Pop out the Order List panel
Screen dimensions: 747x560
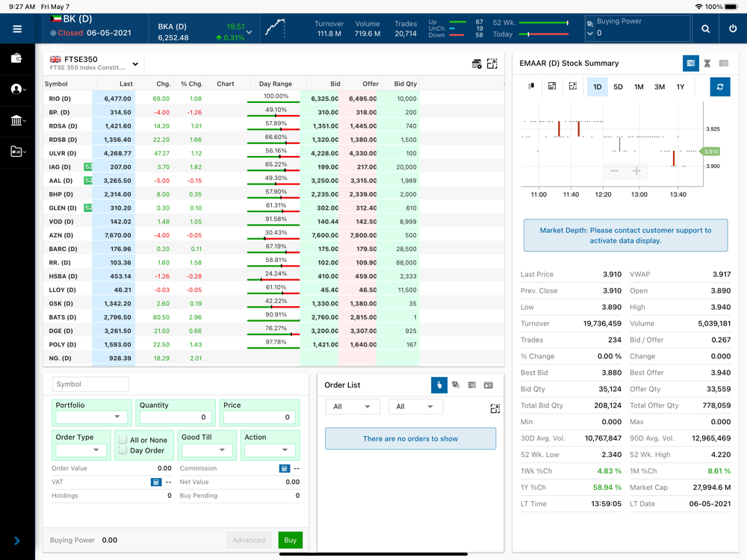(495, 408)
